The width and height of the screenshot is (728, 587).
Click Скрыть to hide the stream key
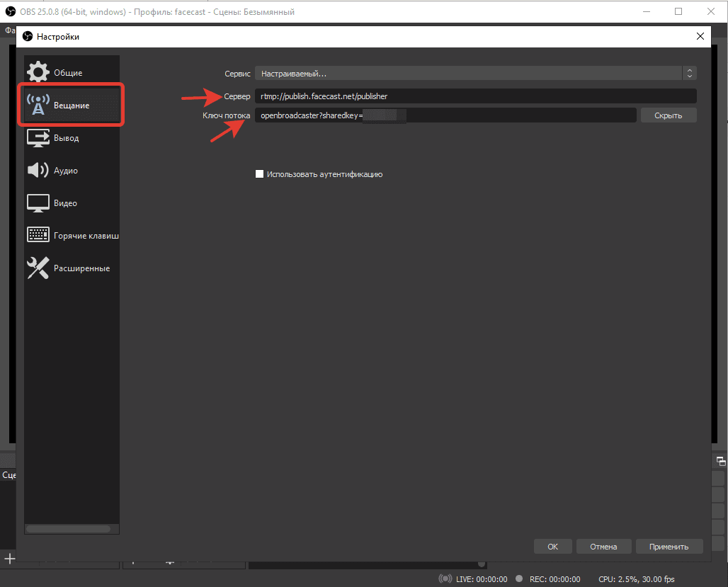point(668,115)
